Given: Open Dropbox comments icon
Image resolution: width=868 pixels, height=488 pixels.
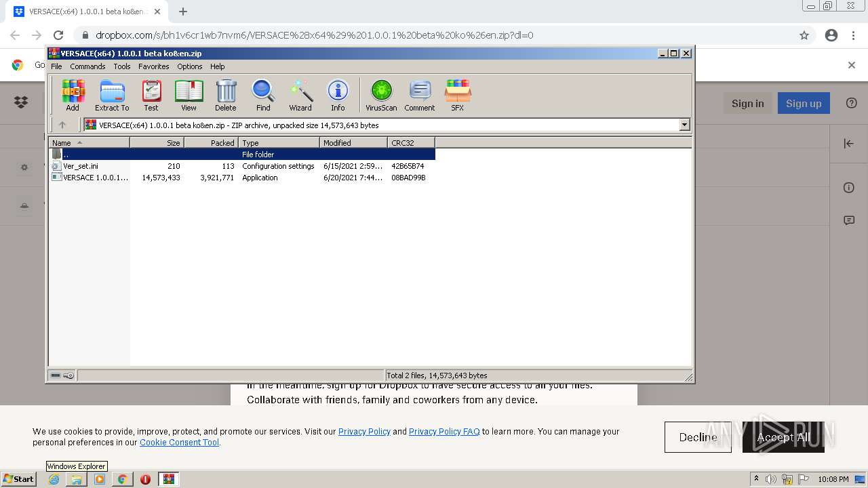Looking at the screenshot, I should point(848,220).
